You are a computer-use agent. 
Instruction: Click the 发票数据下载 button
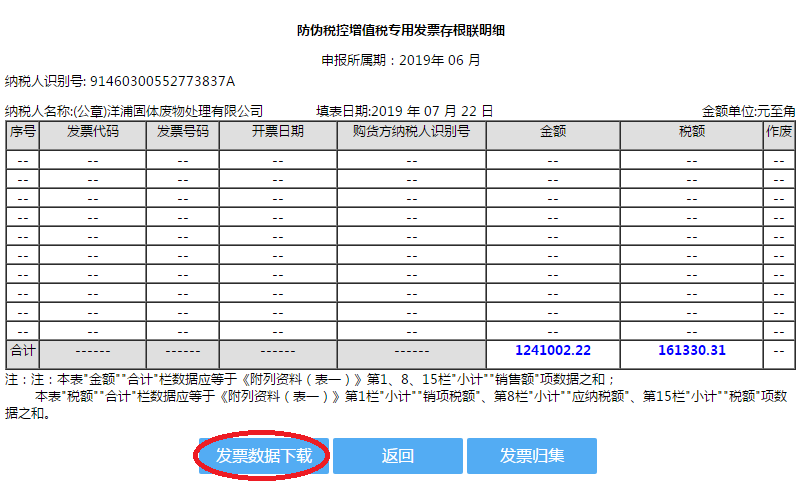[264, 456]
